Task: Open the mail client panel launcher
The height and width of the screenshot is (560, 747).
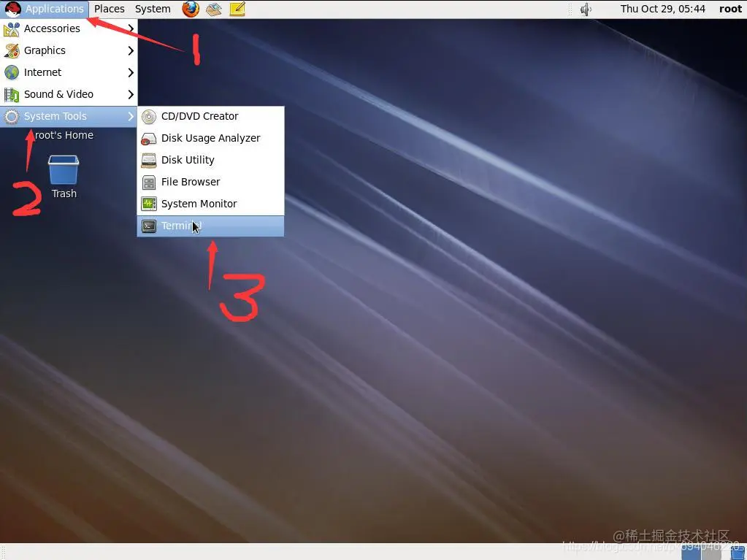Action: click(x=214, y=9)
